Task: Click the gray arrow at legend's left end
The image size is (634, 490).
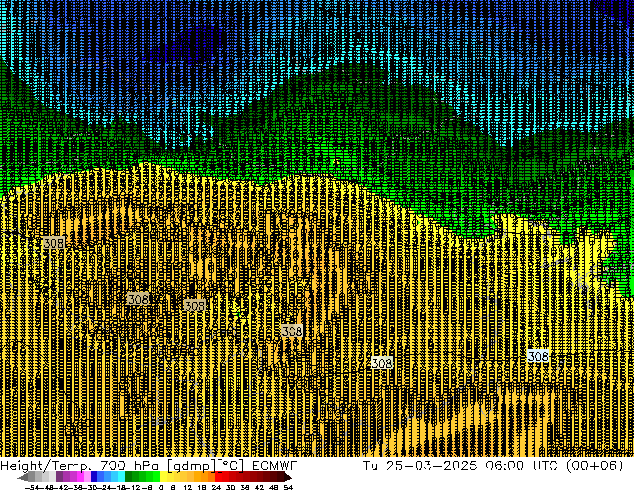Action: click(x=22, y=477)
